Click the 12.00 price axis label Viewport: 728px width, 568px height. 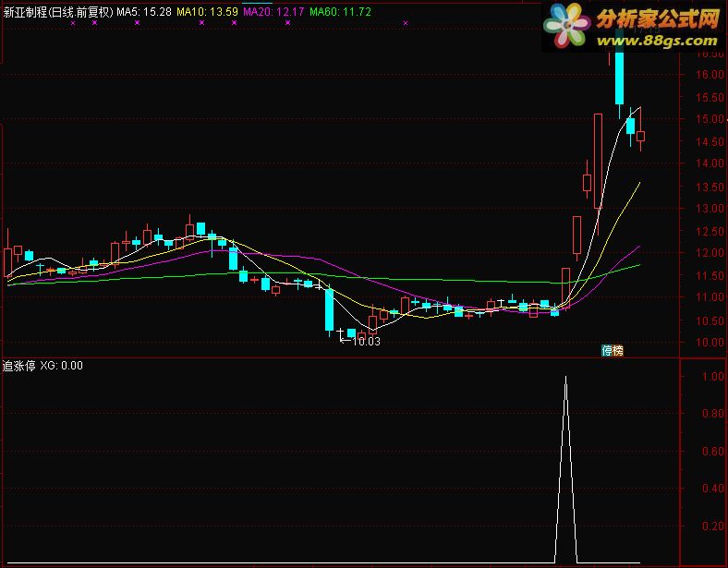click(710, 253)
